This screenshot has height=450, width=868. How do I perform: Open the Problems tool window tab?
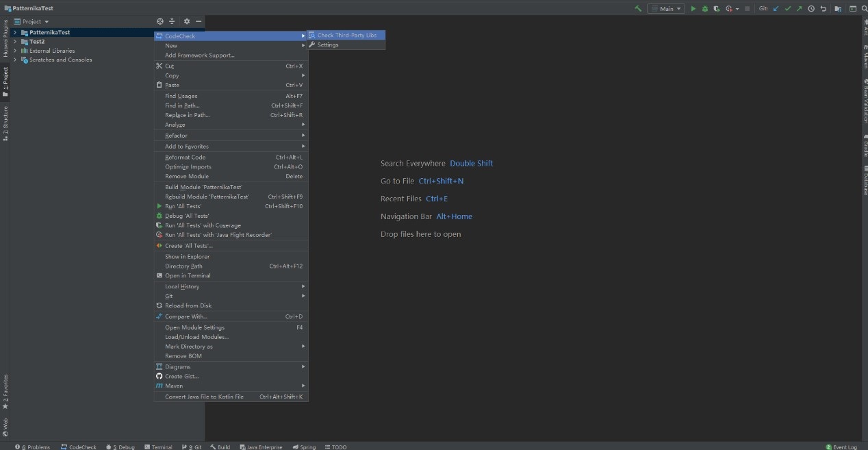33,447
